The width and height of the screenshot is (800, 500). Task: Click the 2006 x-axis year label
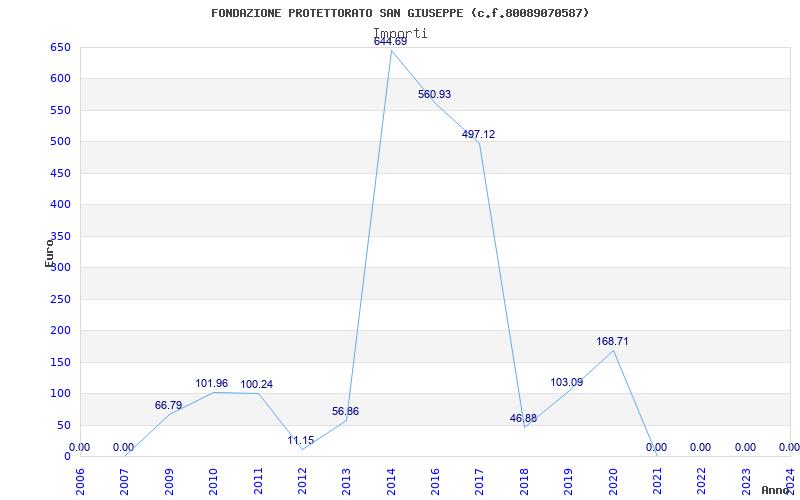coord(80,481)
